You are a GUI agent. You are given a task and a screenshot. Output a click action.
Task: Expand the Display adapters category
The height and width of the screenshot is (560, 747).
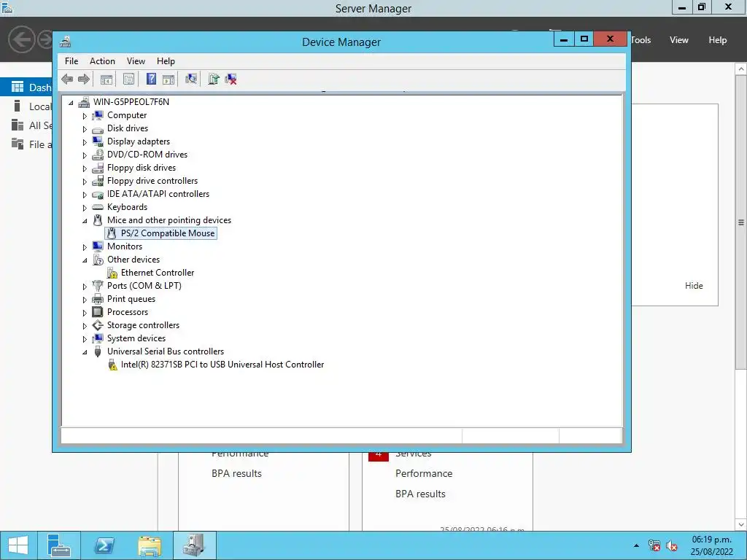click(85, 142)
